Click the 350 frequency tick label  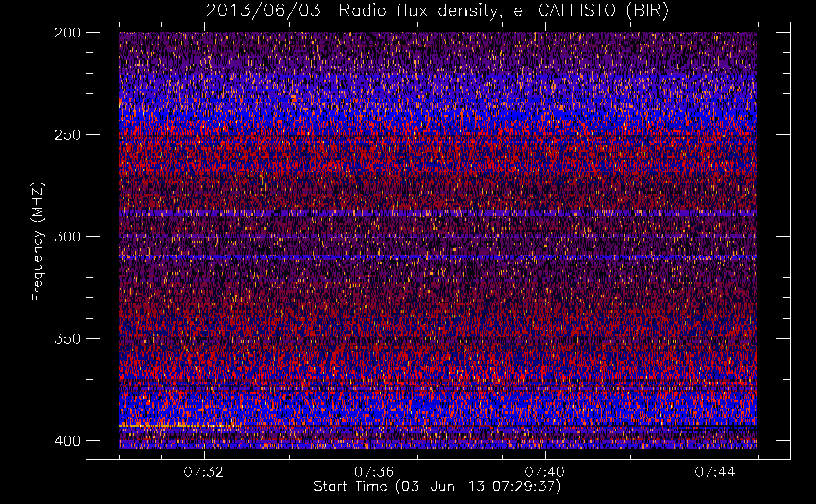67,338
